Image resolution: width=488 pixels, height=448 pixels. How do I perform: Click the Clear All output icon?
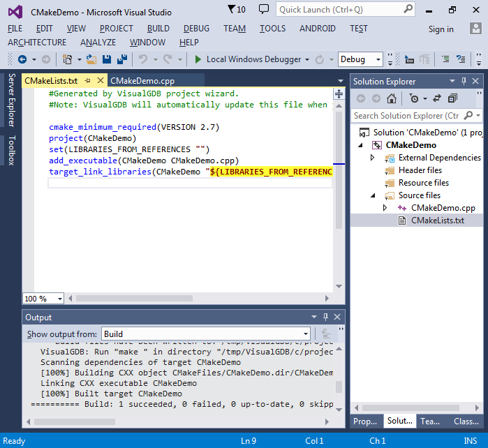326,334
